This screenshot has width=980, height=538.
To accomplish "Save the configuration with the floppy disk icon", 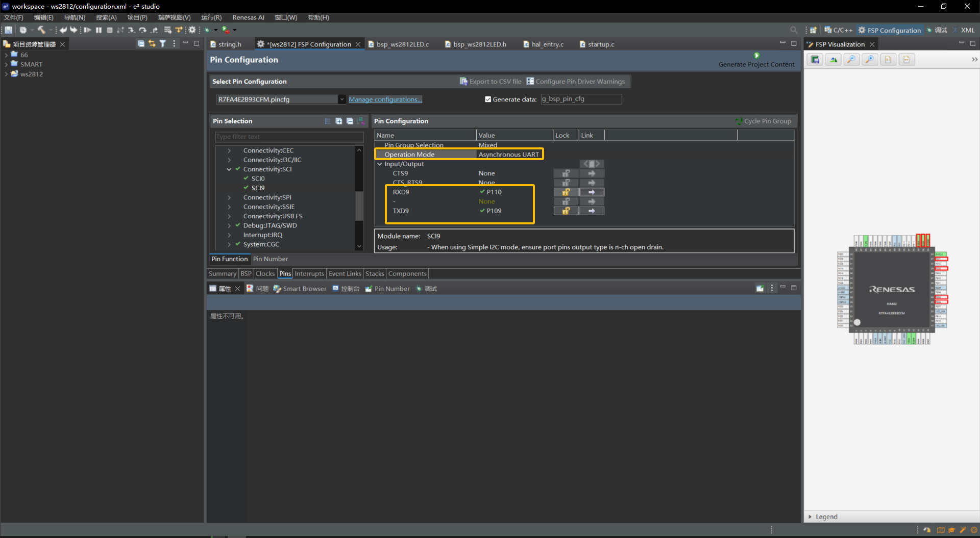I will click(9, 30).
